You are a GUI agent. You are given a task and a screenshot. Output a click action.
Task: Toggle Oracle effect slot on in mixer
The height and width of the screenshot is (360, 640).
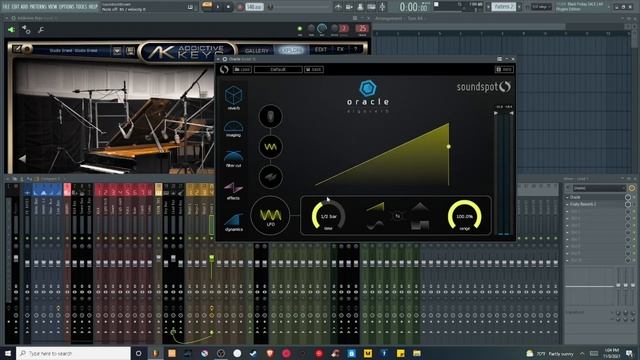pos(628,197)
